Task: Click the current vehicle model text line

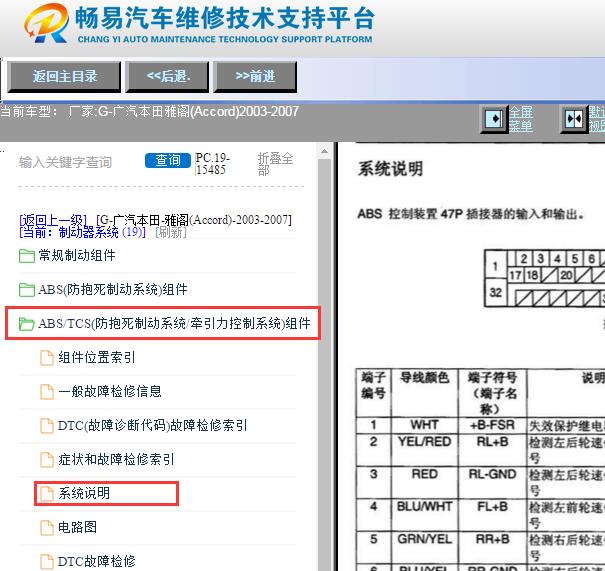Action: pos(150,112)
